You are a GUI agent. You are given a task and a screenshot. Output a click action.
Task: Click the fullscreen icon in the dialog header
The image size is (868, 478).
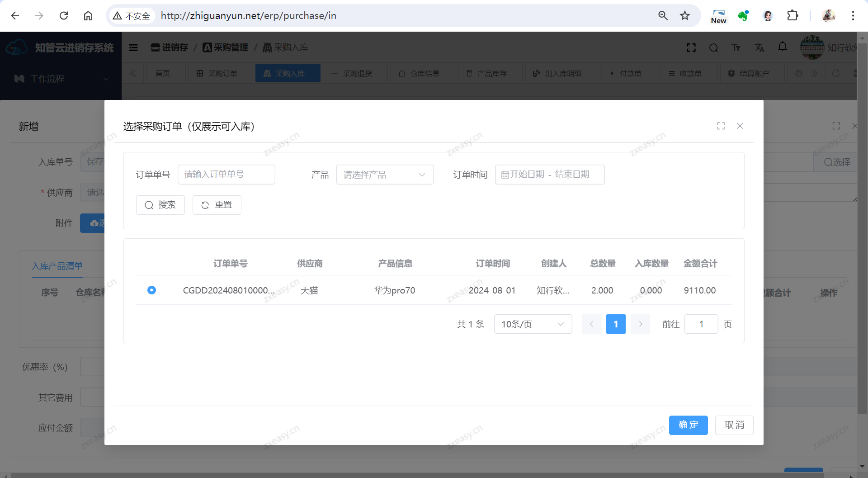pyautogui.click(x=721, y=126)
